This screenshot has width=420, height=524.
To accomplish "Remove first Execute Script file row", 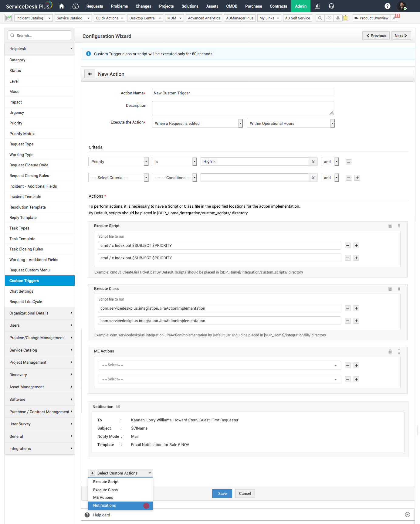I will click(348, 246).
